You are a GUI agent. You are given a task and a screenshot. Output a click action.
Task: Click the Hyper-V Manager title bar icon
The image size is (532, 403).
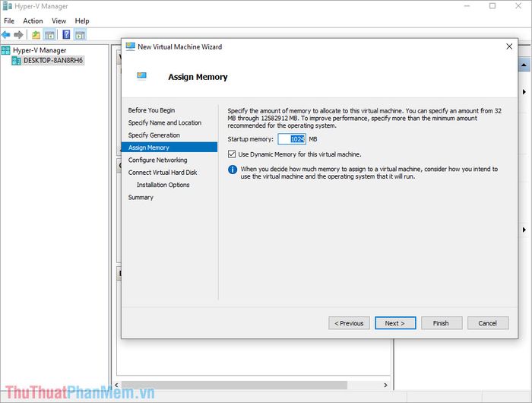click(7, 6)
